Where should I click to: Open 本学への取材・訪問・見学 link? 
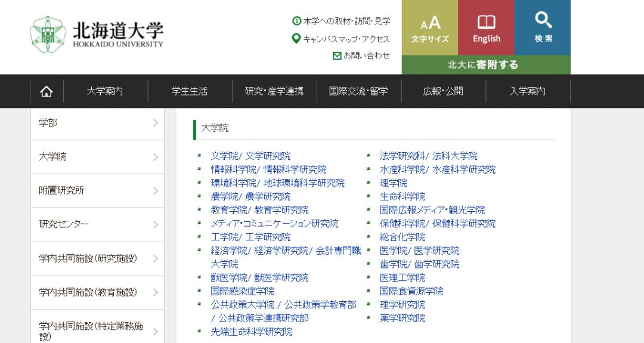coord(346,20)
